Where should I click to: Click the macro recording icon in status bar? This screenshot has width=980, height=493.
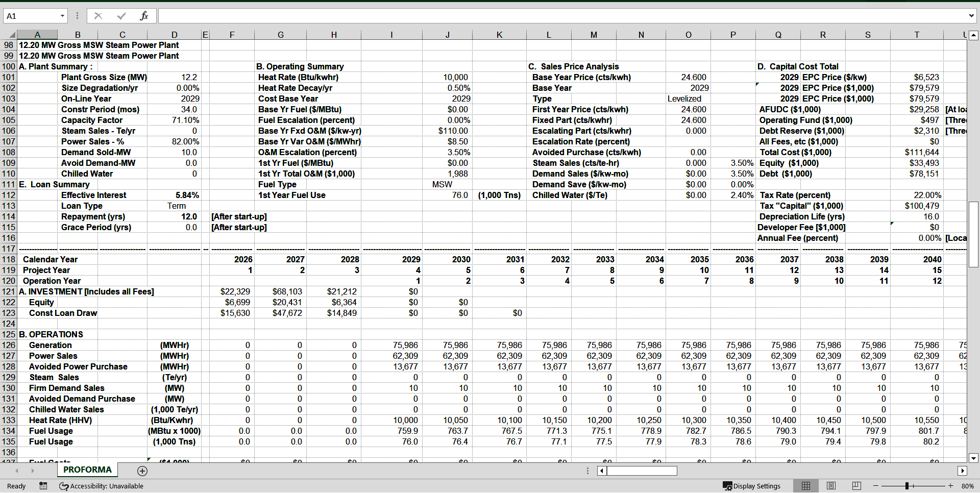tap(43, 486)
